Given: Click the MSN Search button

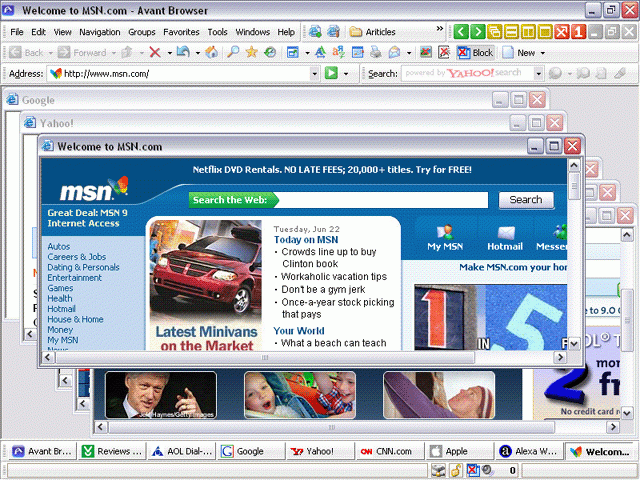Looking at the screenshot, I should (525, 200).
